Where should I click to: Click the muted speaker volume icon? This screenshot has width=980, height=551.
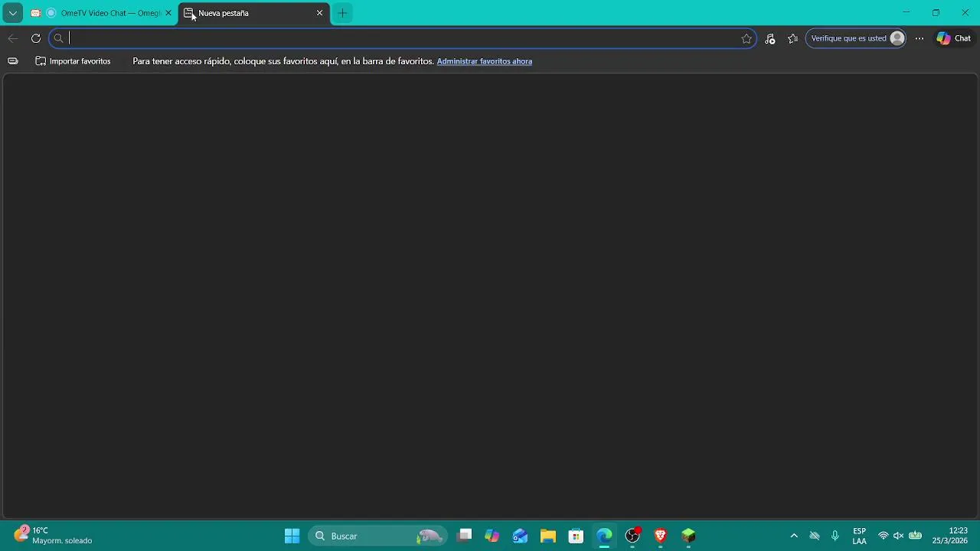tap(899, 536)
